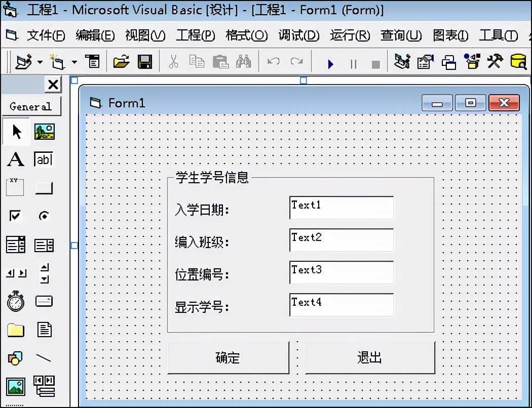Viewport: 532px width, 408px height.
Task: Select the Text1 text box on the form
Action: coord(341,208)
